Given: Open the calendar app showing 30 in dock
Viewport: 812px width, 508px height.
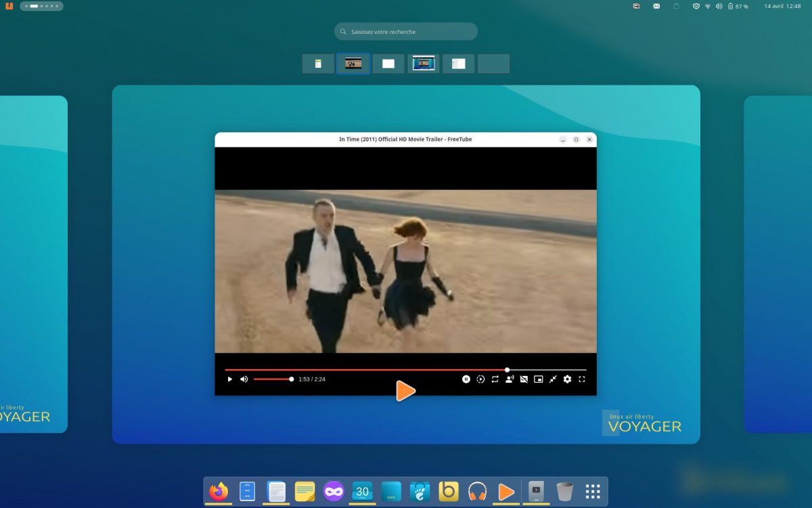Looking at the screenshot, I should tap(363, 491).
